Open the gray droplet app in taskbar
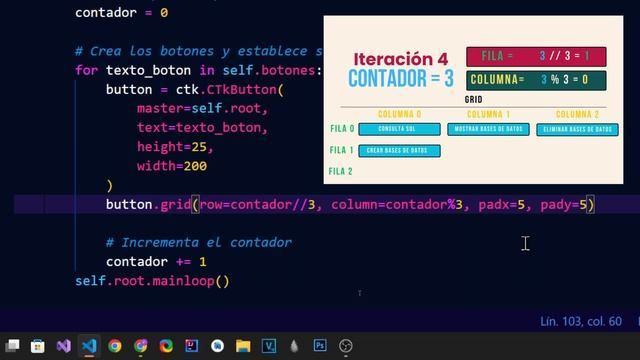The image size is (640, 360). point(294,346)
